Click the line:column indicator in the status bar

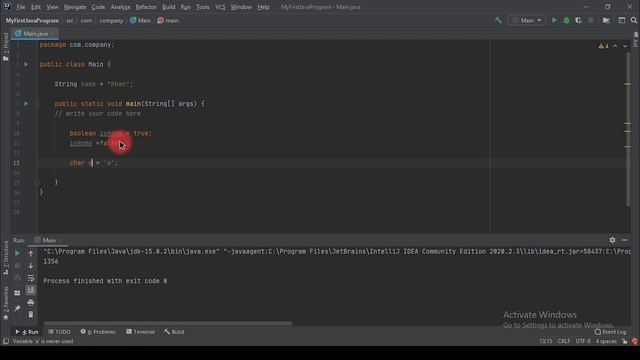[x=546, y=341]
